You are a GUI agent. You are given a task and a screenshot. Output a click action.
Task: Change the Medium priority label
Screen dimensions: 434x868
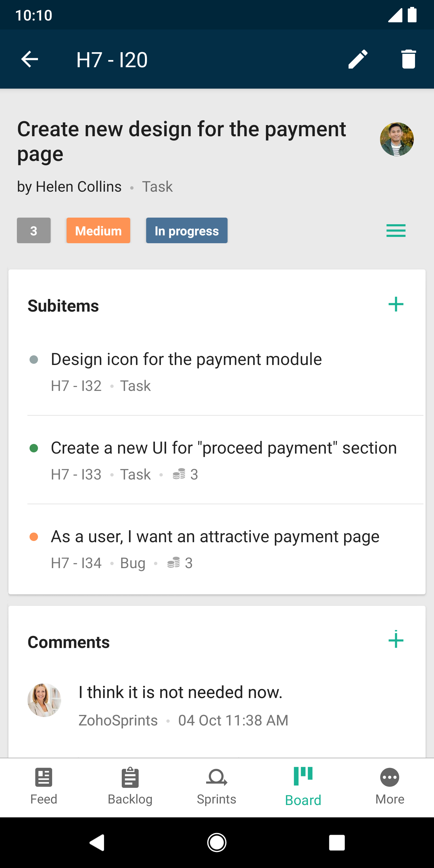point(98,231)
